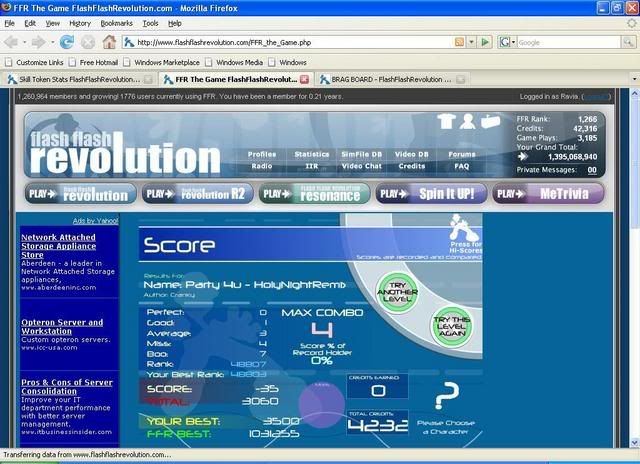Click the Stop loading toolbar icon
Image resolution: width=640 pixels, height=464 pixels.
pyautogui.click(x=88, y=42)
